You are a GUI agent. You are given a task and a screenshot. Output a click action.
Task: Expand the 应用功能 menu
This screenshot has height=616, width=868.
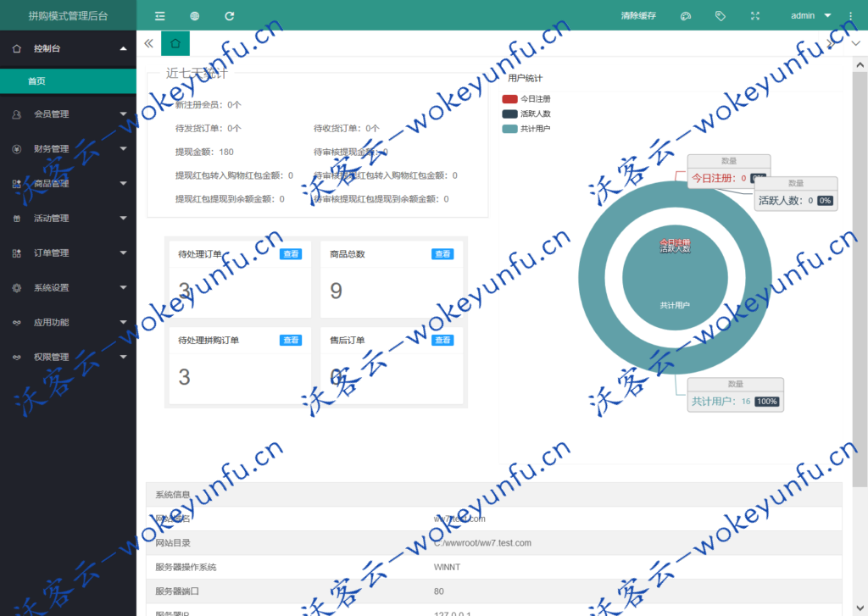[68, 323]
